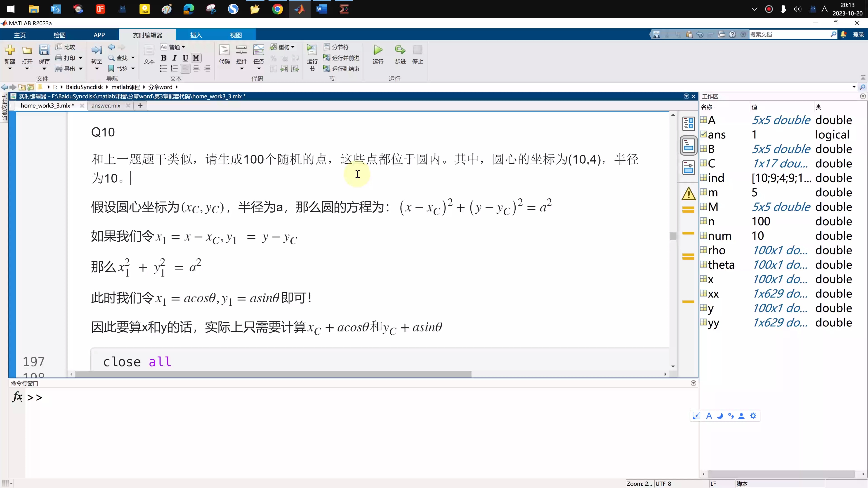Show outputs on right view icon
This screenshot has width=868, height=488.
coord(688,124)
